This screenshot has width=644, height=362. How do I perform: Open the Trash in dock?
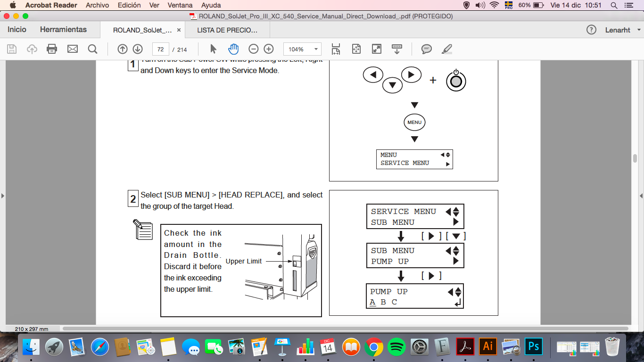612,347
